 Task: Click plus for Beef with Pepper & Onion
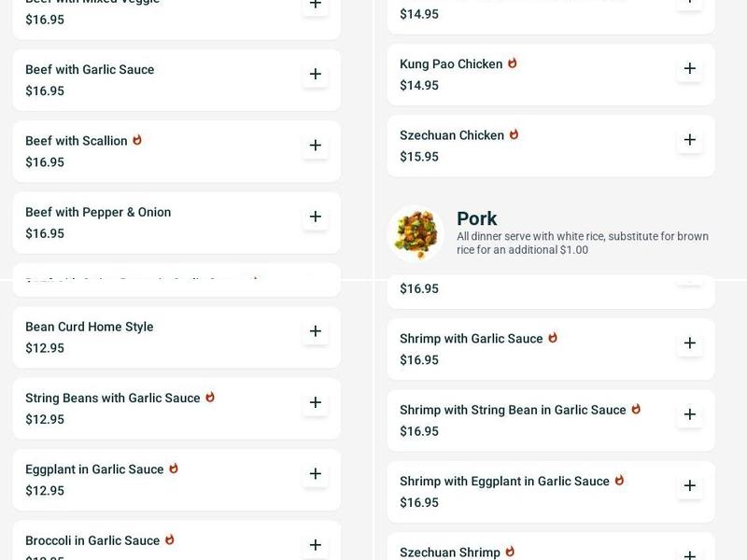(316, 217)
